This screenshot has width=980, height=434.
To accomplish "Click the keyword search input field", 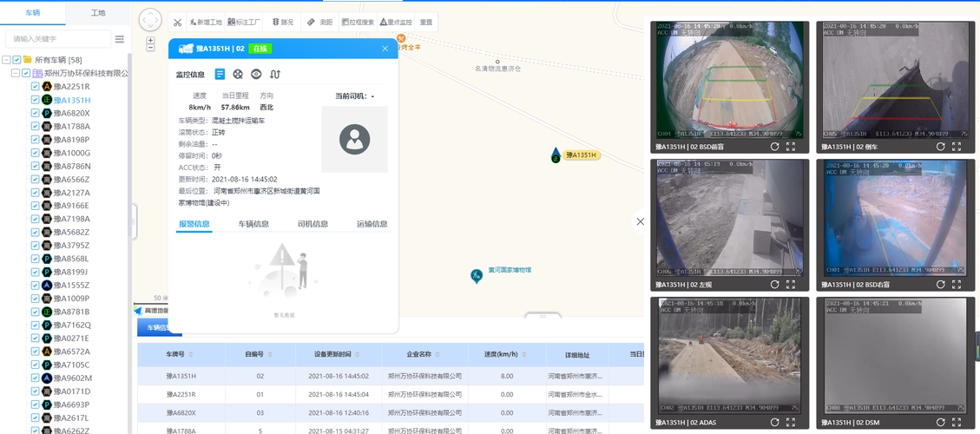I will (57, 39).
